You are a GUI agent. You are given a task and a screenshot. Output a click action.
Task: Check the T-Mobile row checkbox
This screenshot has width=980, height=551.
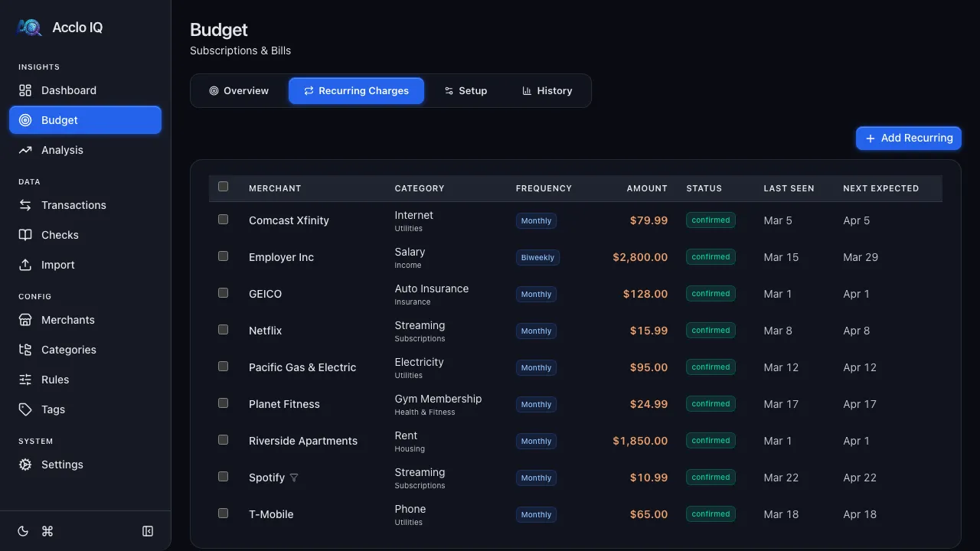[x=223, y=513]
